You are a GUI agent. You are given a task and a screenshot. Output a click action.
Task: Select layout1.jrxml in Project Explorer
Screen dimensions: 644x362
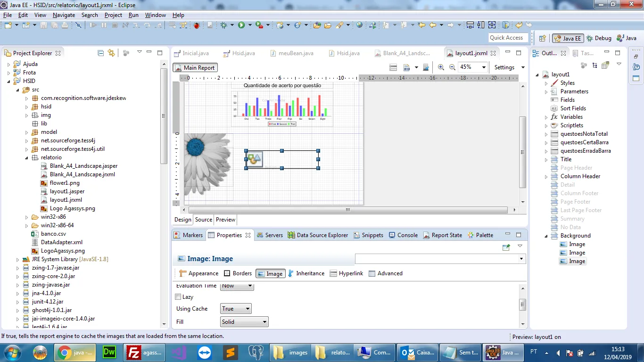click(66, 200)
